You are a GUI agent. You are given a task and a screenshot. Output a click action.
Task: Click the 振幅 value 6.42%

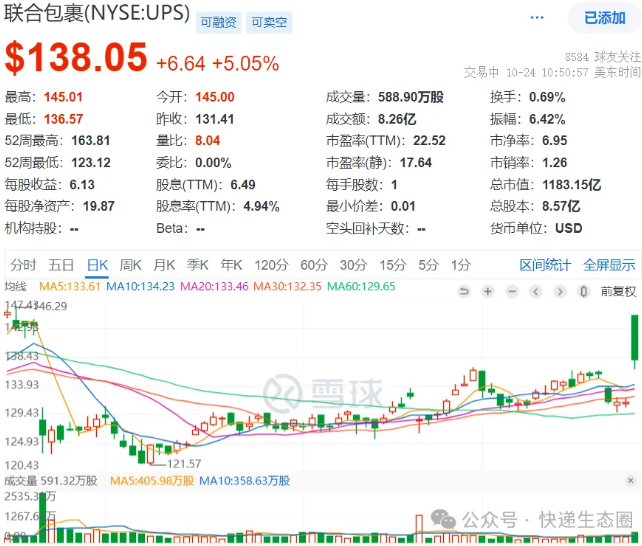547,119
